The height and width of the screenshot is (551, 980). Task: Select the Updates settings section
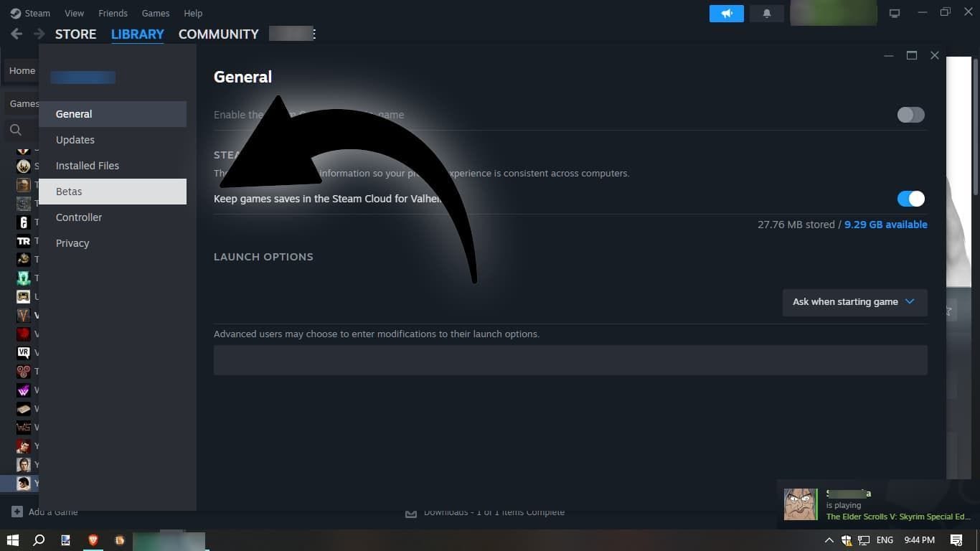[x=75, y=139]
